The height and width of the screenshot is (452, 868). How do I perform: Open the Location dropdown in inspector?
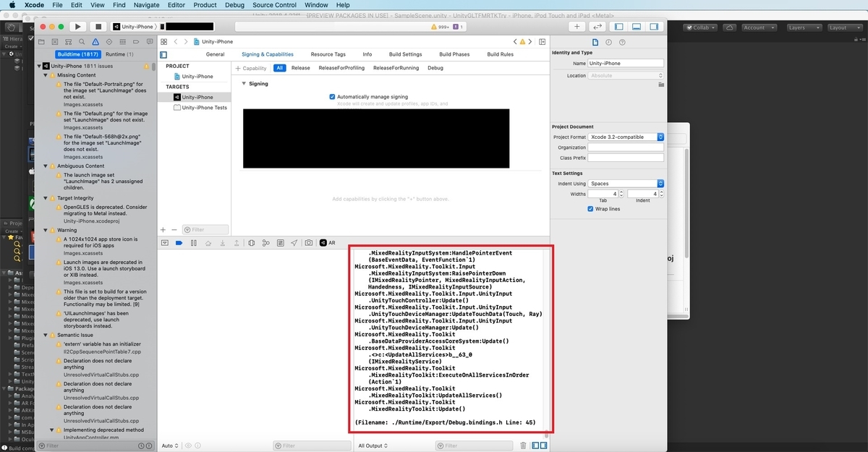pos(626,75)
